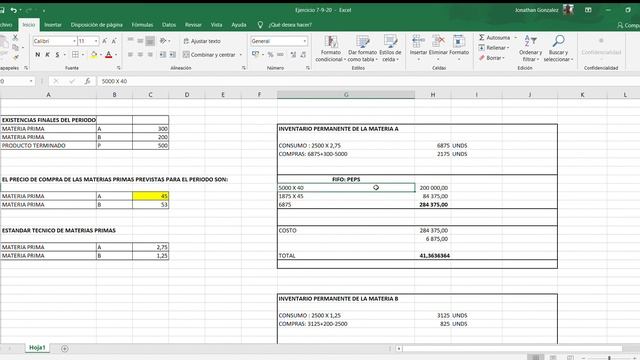Cancel the formula bar entry (X)
640x360 pixels.
(56, 81)
